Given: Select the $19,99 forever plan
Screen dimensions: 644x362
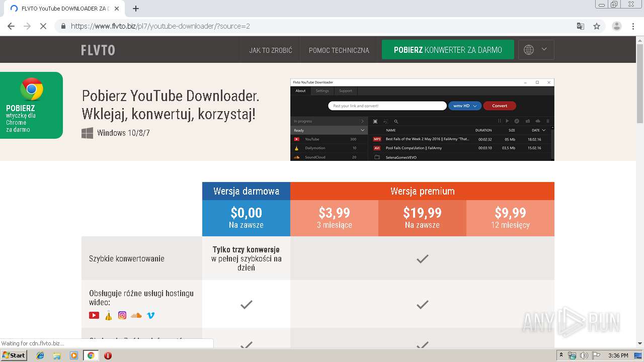Looking at the screenshot, I should coord(422,218).
